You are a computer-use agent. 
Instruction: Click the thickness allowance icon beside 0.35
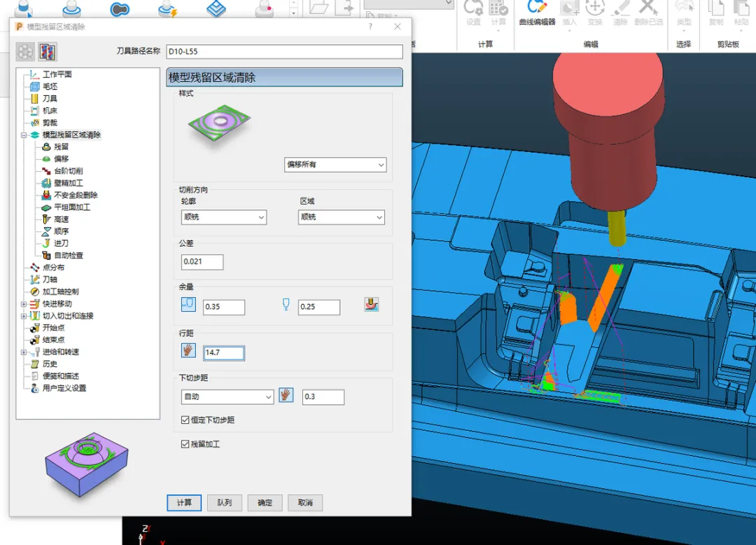(x=188, y=304)
